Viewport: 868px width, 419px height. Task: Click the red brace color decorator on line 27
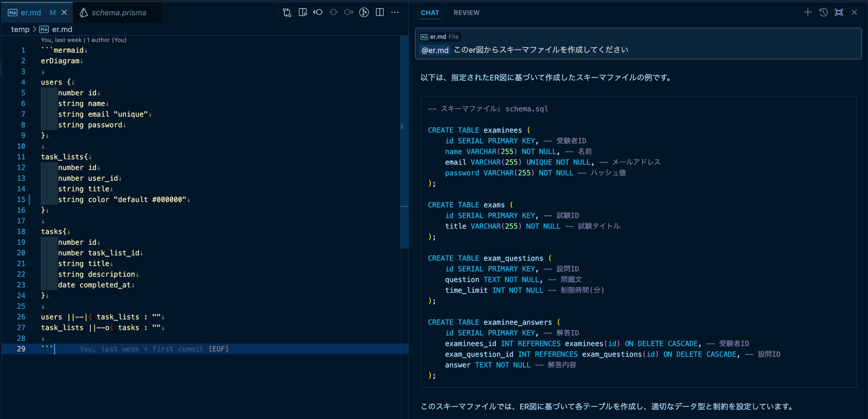tap(112, 328)
